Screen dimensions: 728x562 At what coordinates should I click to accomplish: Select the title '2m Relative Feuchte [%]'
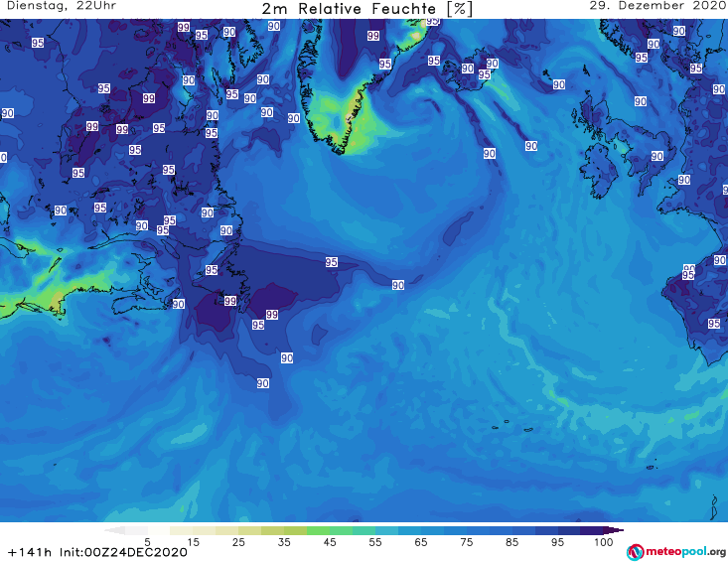(x=366, y=9)
